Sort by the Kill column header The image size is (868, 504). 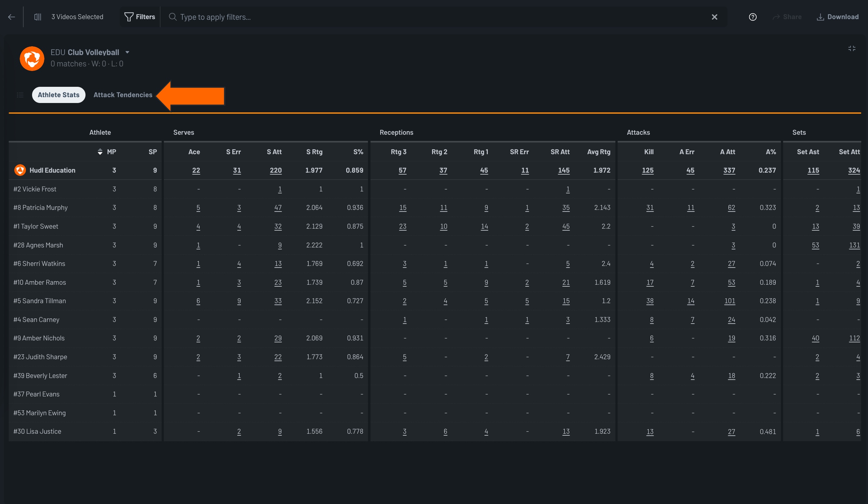coord(649,152)
